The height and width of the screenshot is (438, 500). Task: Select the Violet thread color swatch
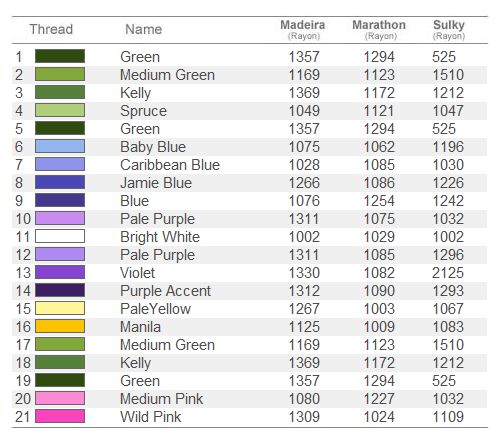pos(60,272)
